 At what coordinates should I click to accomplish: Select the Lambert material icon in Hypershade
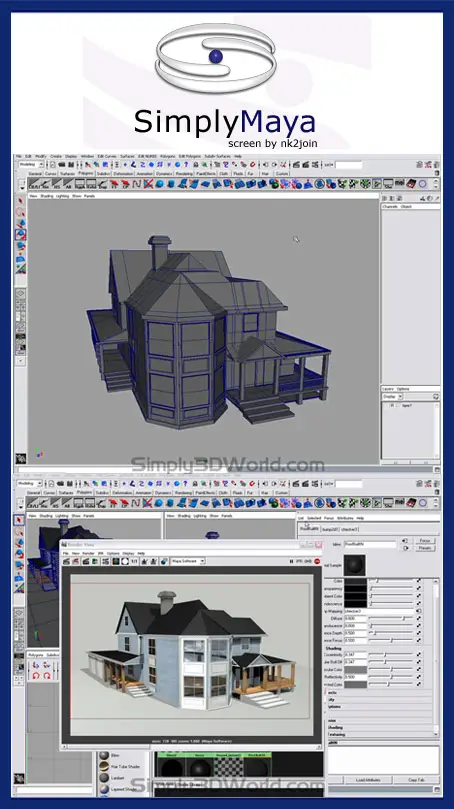(104, 778)
